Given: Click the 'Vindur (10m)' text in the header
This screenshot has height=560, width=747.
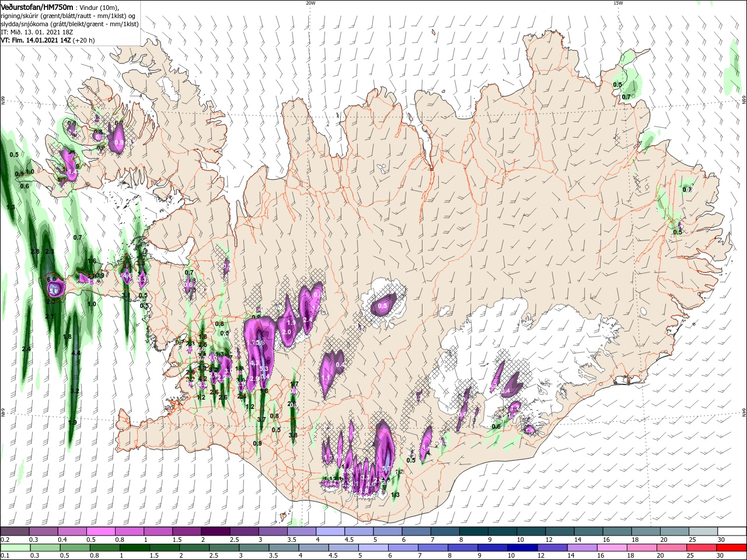Looking at the screenshot, I should tap(99, 8).
